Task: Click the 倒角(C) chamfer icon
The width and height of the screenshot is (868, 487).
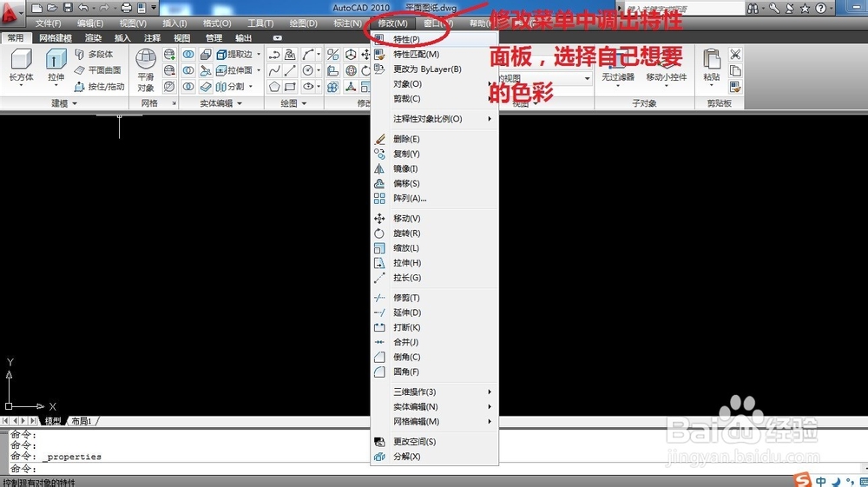Action: pos(379,357)
